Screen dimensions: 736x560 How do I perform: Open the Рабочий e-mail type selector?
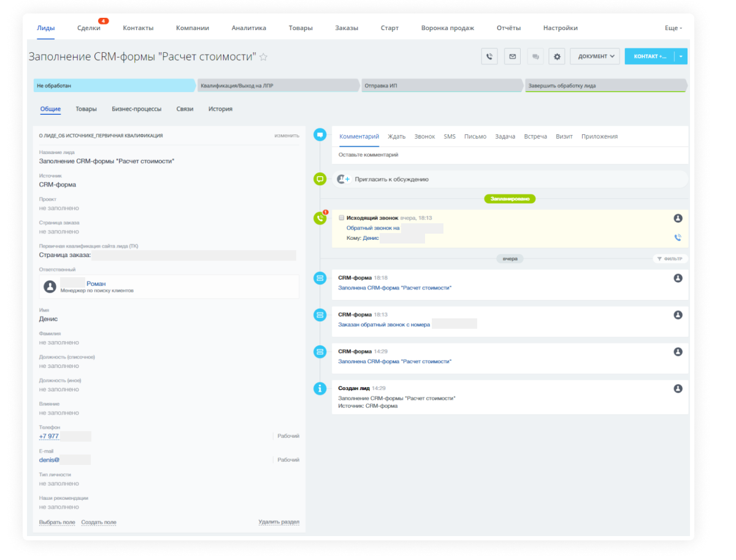288,459
